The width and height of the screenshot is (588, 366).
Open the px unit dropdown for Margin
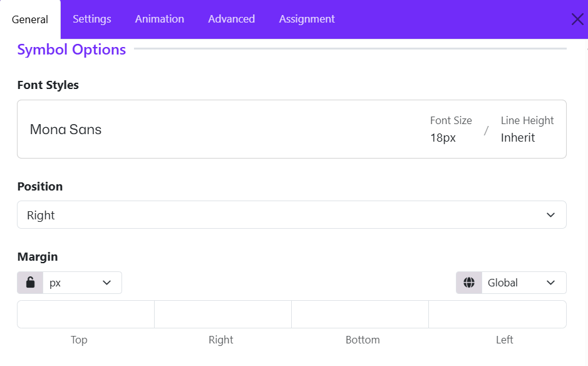tap(82, 283)
